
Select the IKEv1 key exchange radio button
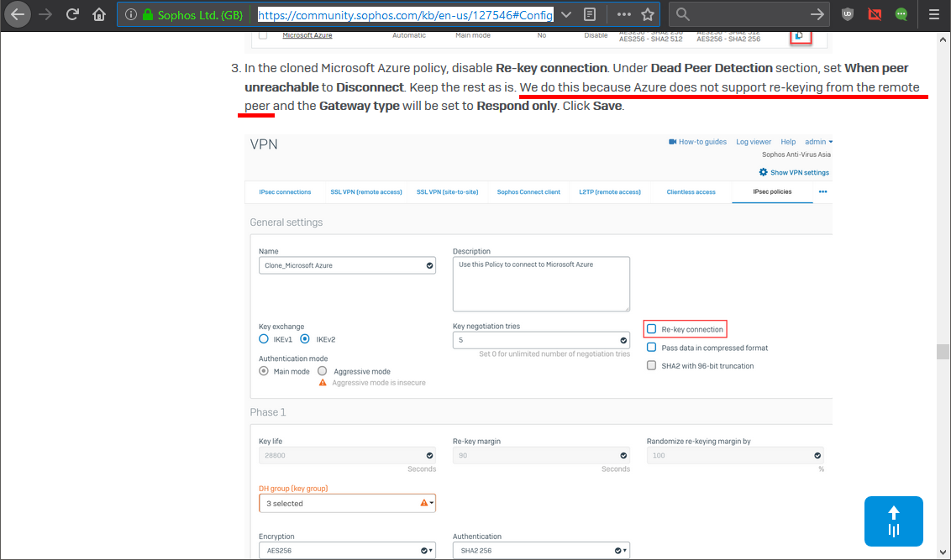click(x=264, y=339)
